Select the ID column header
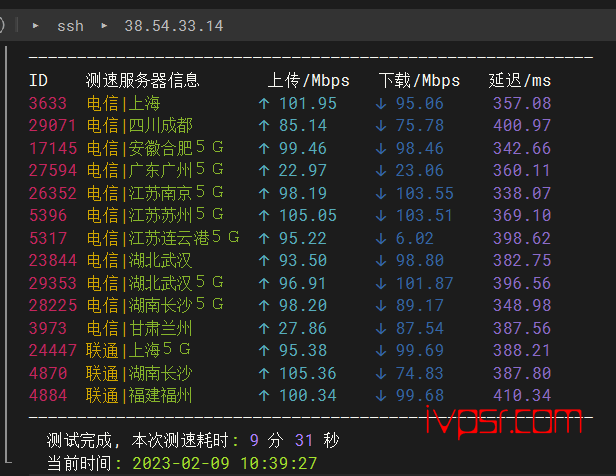 [38, 81]
